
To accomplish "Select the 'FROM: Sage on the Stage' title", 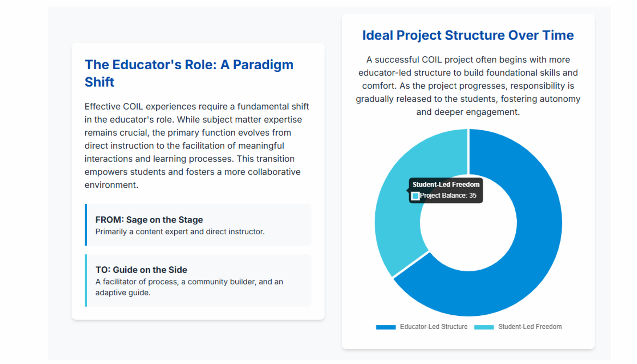I will (149, 220).
